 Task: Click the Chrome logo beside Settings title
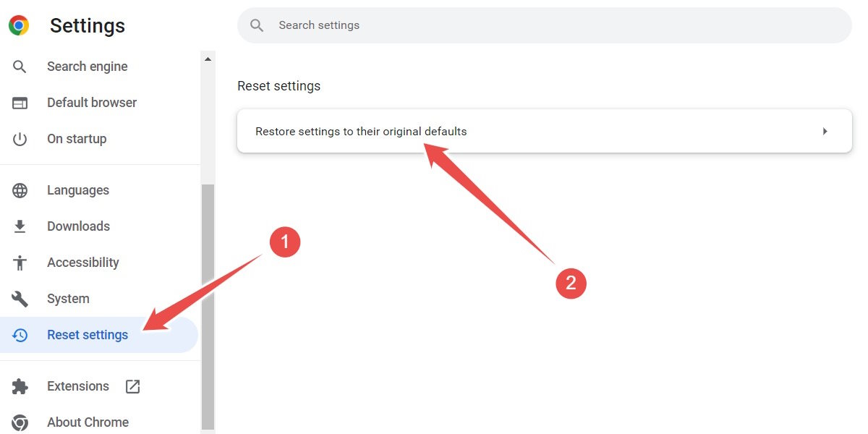pos(18,24)
